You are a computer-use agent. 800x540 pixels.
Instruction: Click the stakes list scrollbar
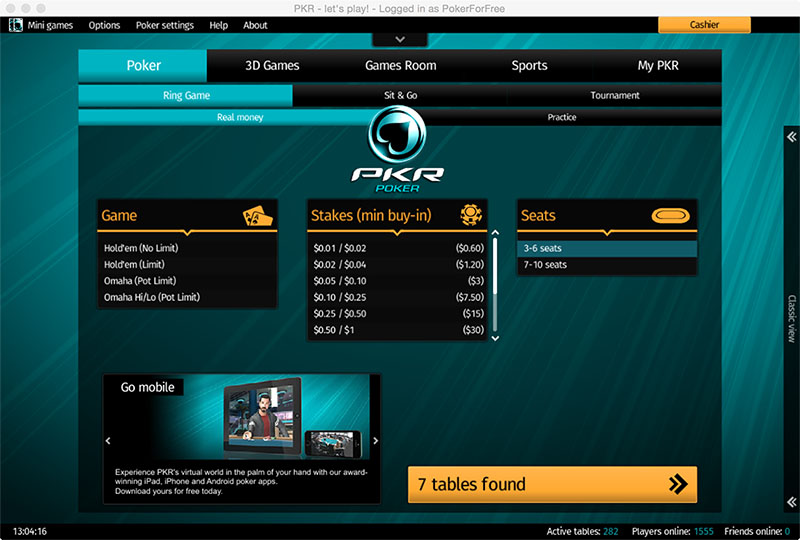tap(494, 285)
